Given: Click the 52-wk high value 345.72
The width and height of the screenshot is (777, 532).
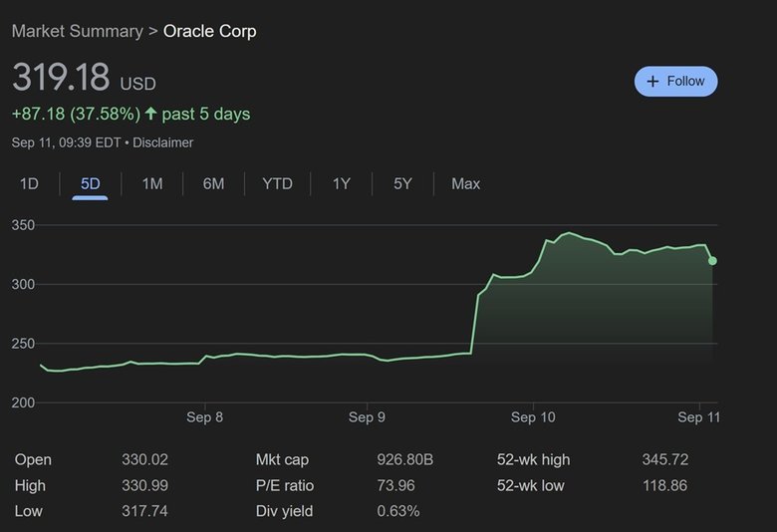Looking at the screenshot, I should coord(665,459).
